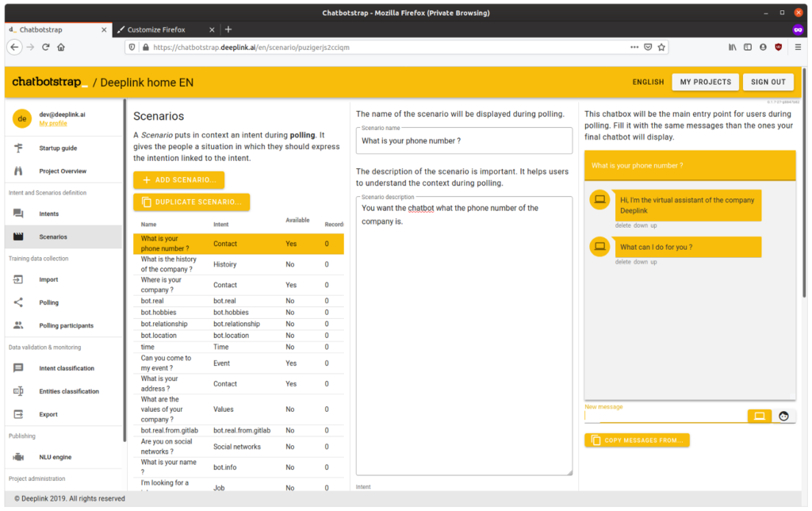Screen dimensions: 812x511
Task: Click the Intent classification icon
Action: (x=19, y=368)
